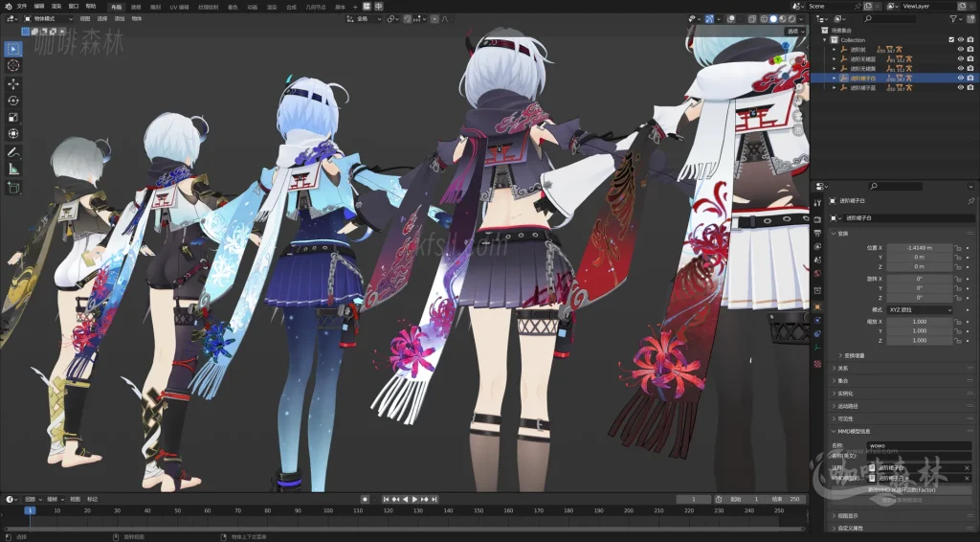
Task: Toggle snapping magnet in header
Action: pyautogui.click(x=408, y=19)
